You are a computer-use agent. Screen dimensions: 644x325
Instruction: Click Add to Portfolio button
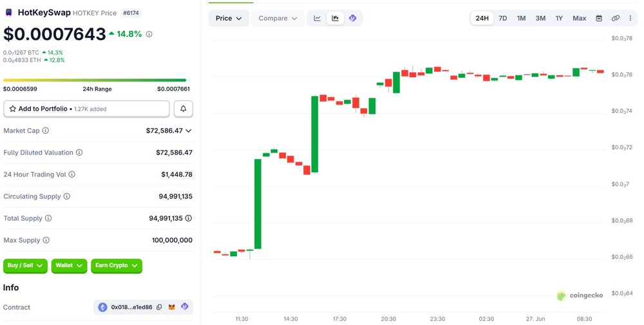click(x=86, y=109)
